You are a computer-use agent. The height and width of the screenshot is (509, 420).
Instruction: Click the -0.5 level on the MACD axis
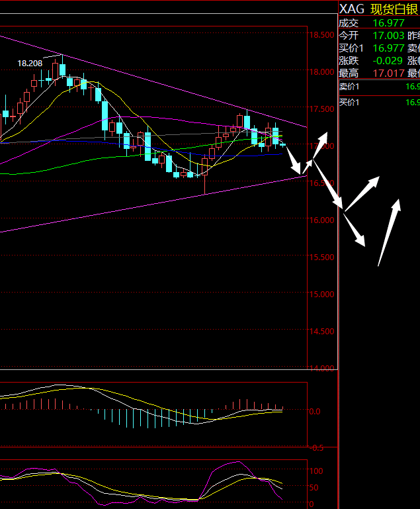pyautogui.click(x=316, y=448)
